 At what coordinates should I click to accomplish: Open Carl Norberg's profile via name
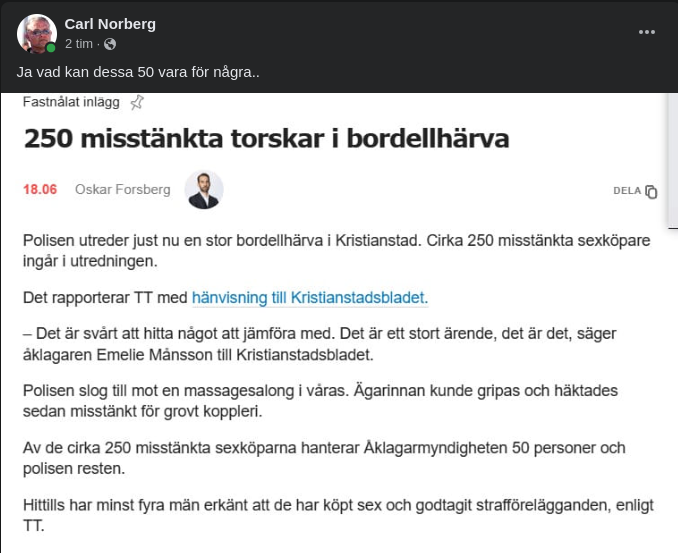110,23
